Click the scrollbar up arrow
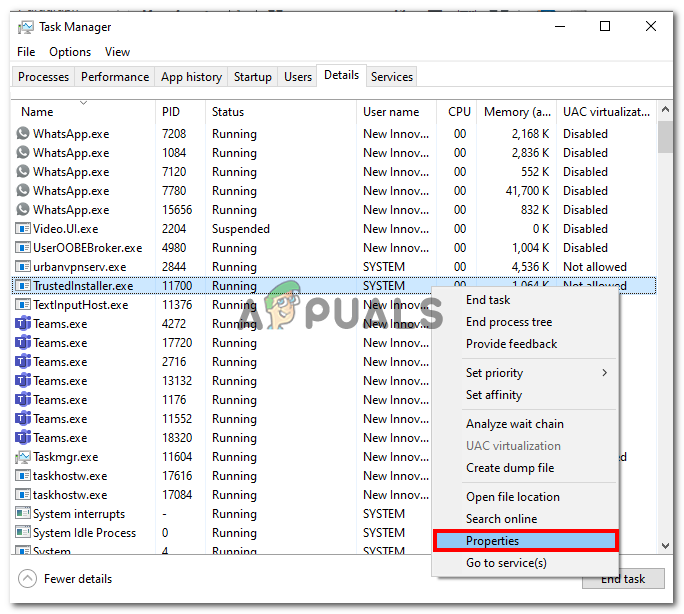Viewport: 684px width, 614px height. (665, 109)
